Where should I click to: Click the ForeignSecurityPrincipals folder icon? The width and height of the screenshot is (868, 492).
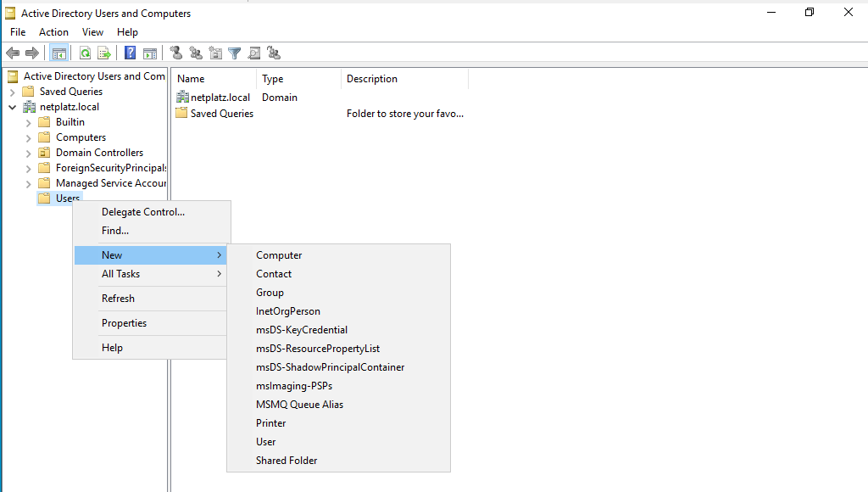(x=44, y=168)
